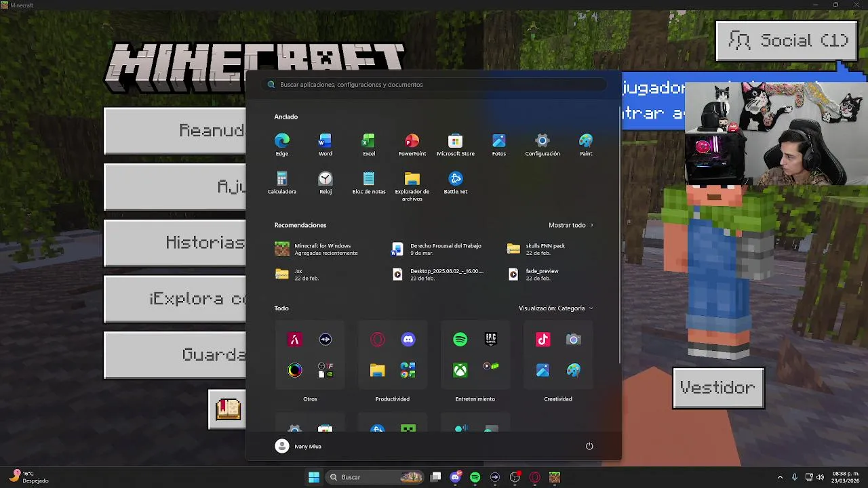Switch to Discord on the taskbar
Image resolution: width=868 pixels, height=488 pixels.
coord(456,477)
